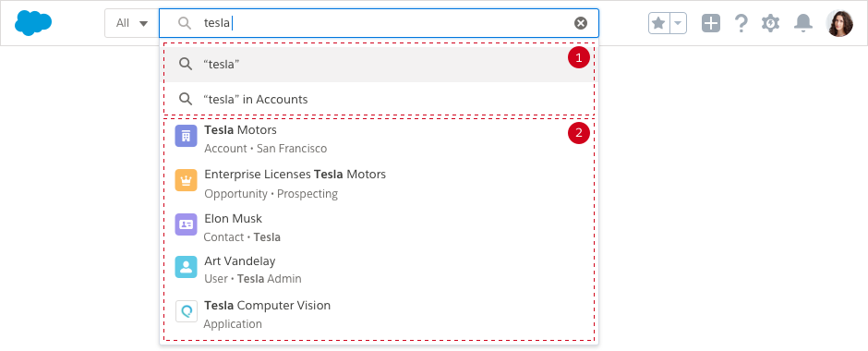The height and width of the screenshot is (351, 868).
Task: Select the Elon Musk contact result
Action: click(x=379, y=227)
